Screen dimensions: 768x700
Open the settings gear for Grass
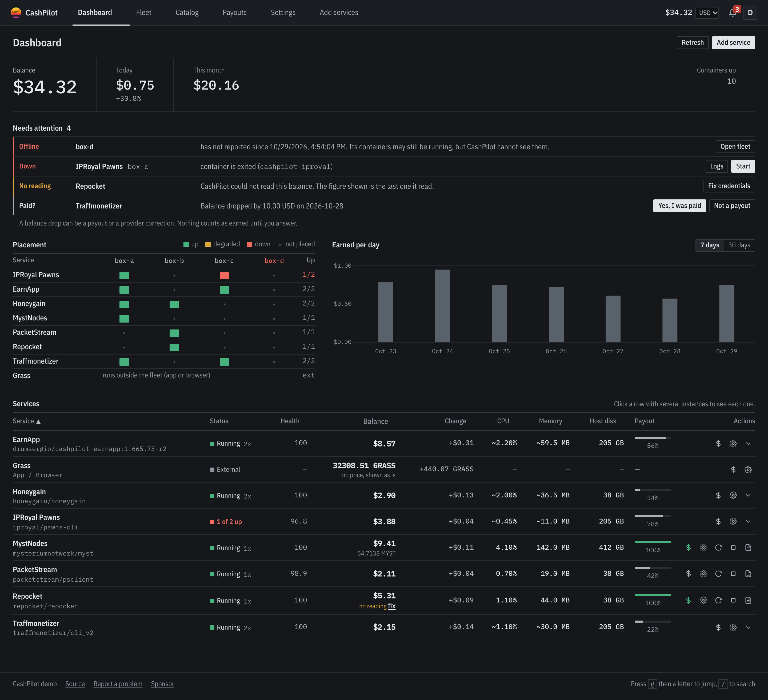pos(748,470)
